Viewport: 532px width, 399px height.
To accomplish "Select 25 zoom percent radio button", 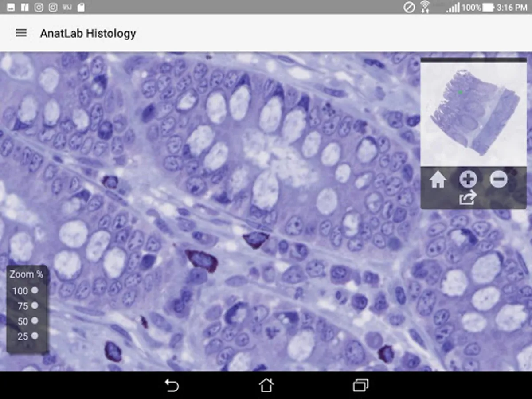I will point(35,336).
